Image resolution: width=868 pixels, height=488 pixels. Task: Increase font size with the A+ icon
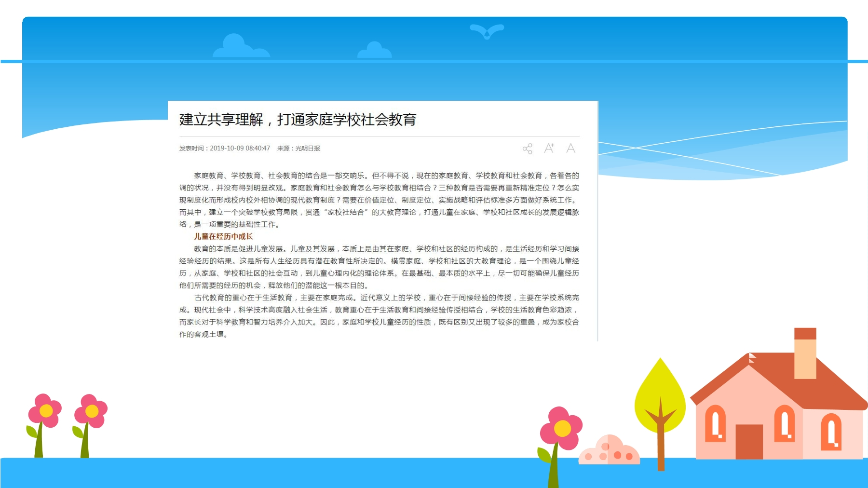pos(549,148)
